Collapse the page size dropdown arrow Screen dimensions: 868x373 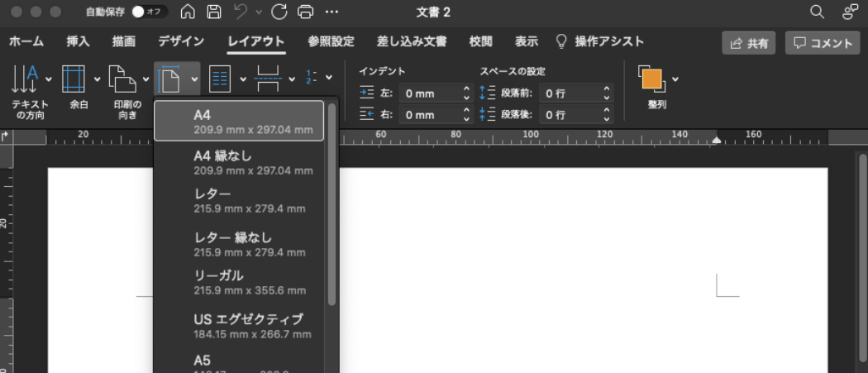[x=194, y=79]
